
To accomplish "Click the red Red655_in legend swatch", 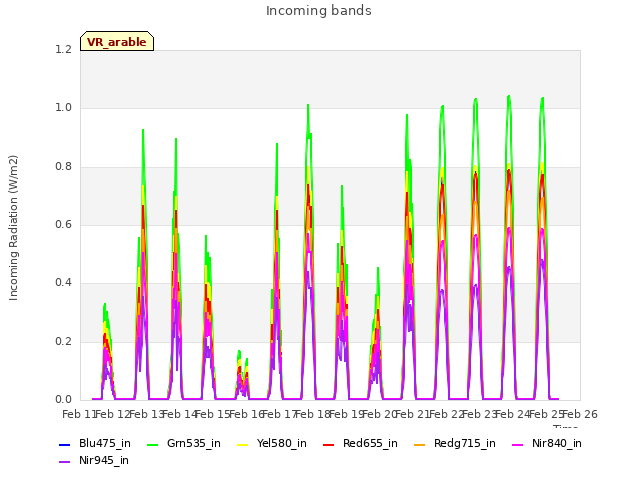I will (x=329, y=444).
